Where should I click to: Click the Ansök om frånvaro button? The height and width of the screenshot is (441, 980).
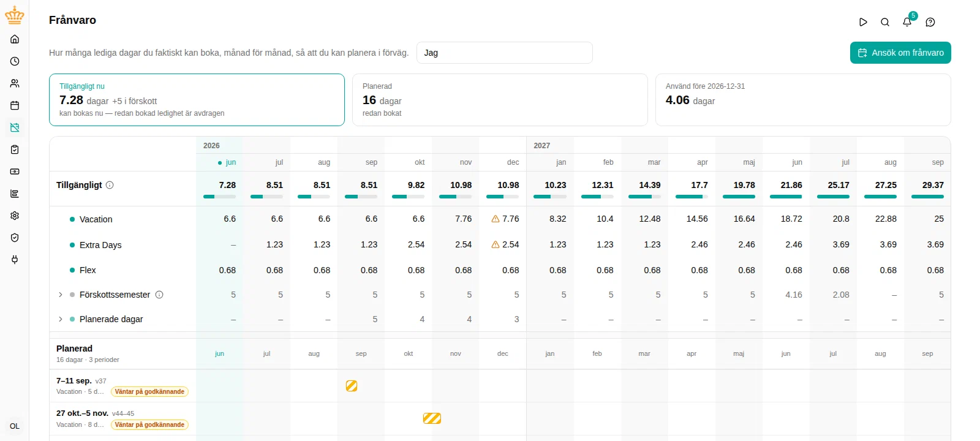pyautogui.click(x=900, y=53)
